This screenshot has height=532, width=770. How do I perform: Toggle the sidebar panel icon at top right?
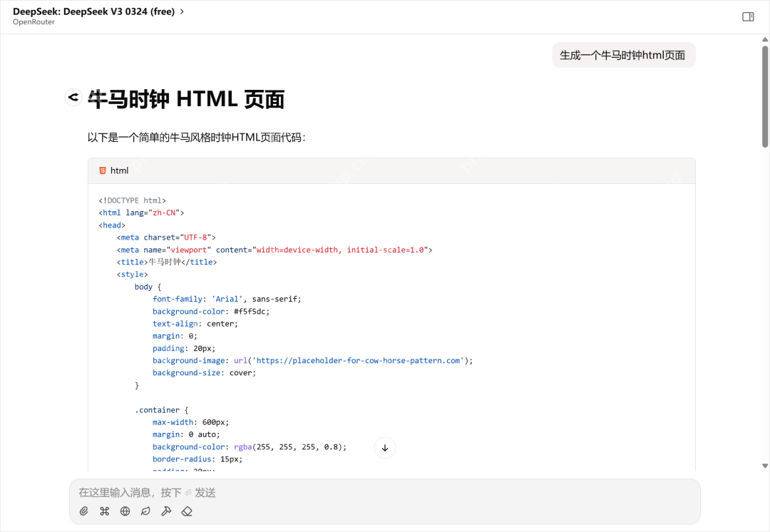coord(747,16)
